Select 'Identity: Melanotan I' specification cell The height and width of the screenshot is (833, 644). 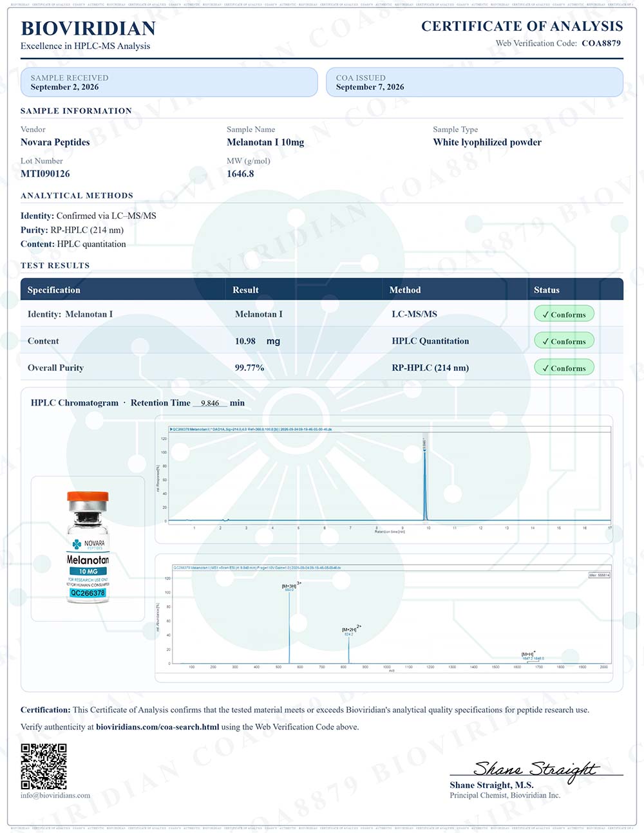(x=70, y=314)
